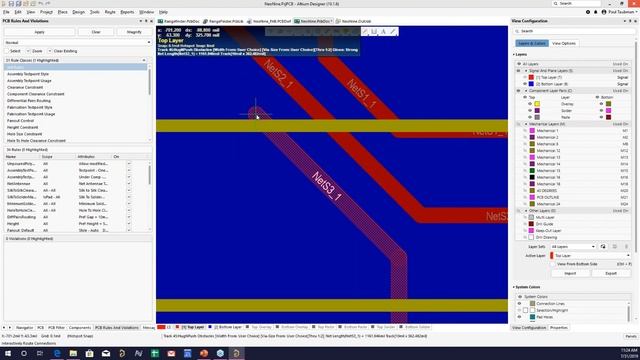Viewport: 640px width, 360px height.
Task: Open settings gear icon
Action: click(588, 12)
